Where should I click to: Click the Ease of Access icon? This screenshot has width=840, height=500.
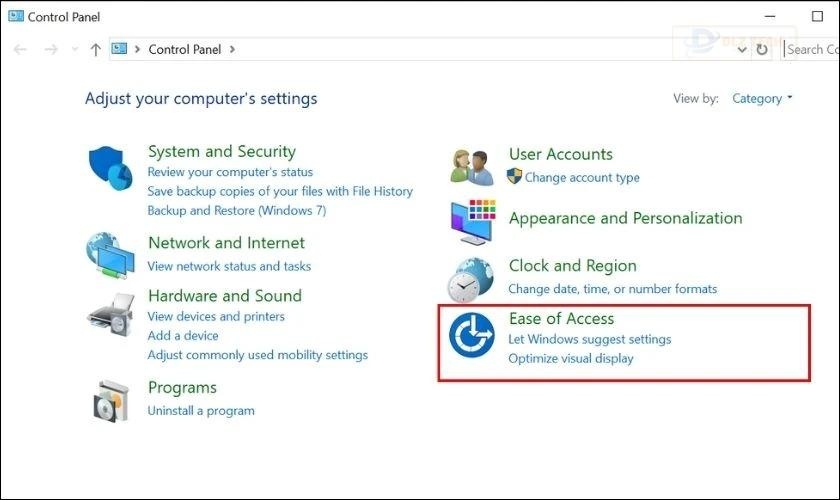coord(472,334)
